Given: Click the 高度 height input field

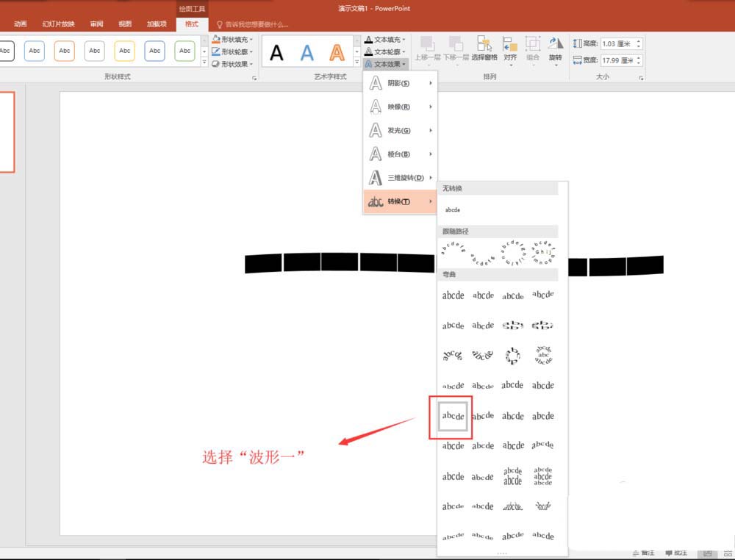Looking at the screenshot, I should (x=617, y=44).
